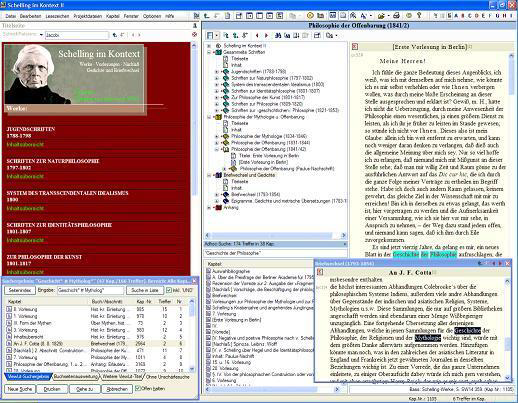Click the document page icon in main toolbar
518x403 pixels.
coord(227,15)
